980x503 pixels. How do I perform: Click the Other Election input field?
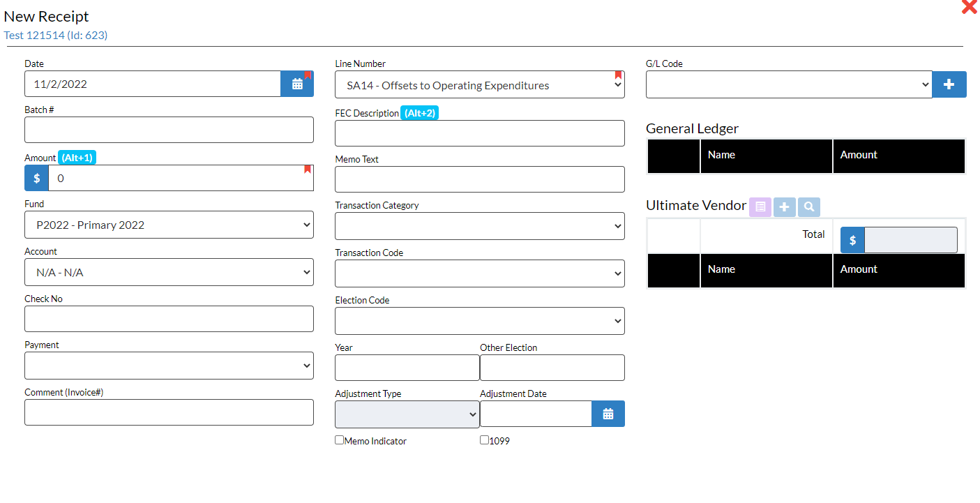click(x=552, y=368)
